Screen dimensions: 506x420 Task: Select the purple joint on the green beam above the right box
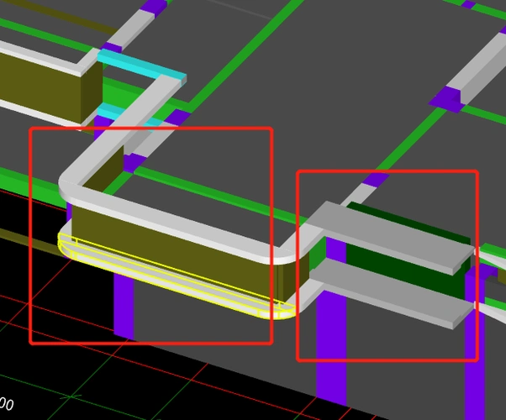point(376,179)
